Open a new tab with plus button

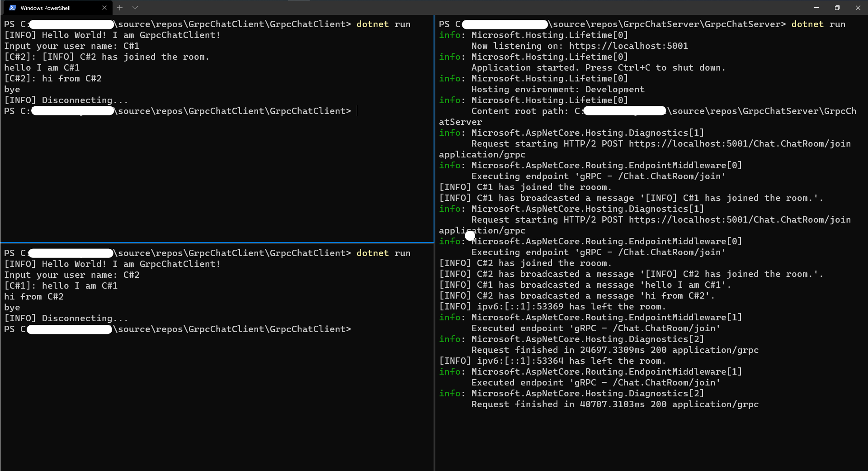[x=120, y=8]
